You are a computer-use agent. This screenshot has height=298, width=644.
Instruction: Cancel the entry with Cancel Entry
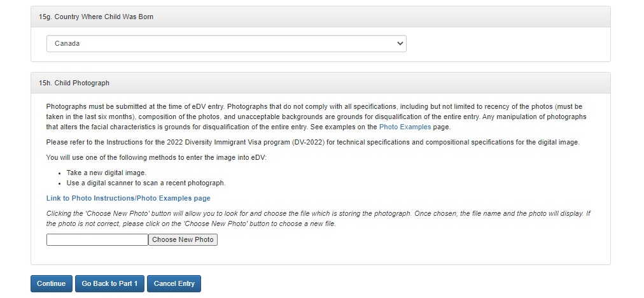(x=174, y=283)
